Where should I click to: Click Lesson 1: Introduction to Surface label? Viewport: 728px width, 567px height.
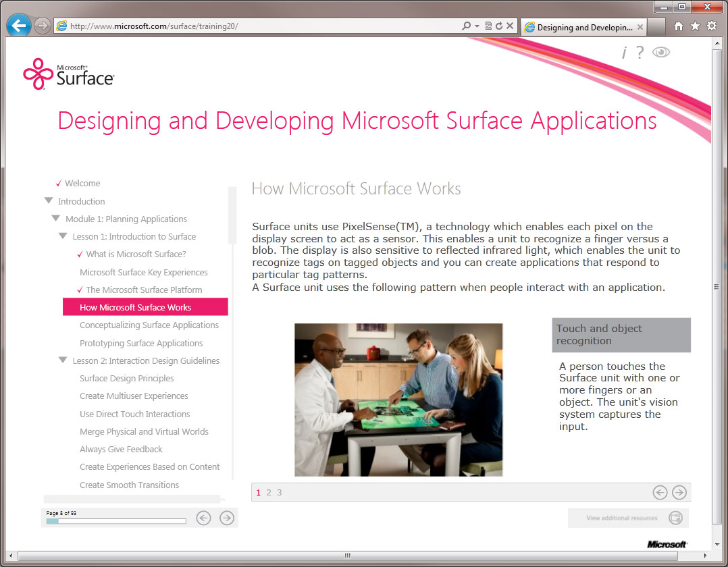pyautogui.click(x=134, y=237)
